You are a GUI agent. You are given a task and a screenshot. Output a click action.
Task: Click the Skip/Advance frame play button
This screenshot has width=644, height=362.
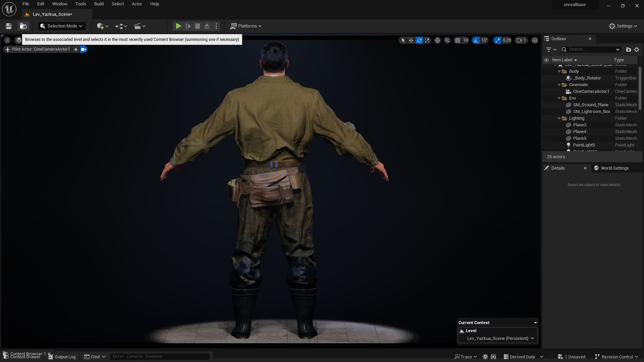point(188,26)
